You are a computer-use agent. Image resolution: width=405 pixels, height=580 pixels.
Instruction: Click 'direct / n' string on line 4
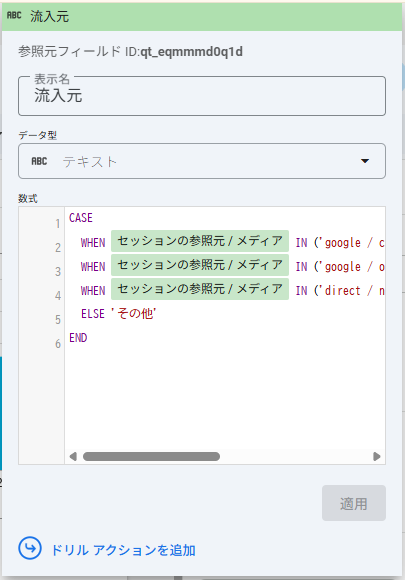coord(353,291)
